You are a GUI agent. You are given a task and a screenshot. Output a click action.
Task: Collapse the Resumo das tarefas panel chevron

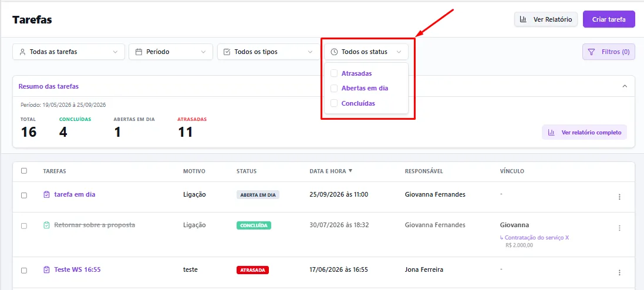click(625, 86)
